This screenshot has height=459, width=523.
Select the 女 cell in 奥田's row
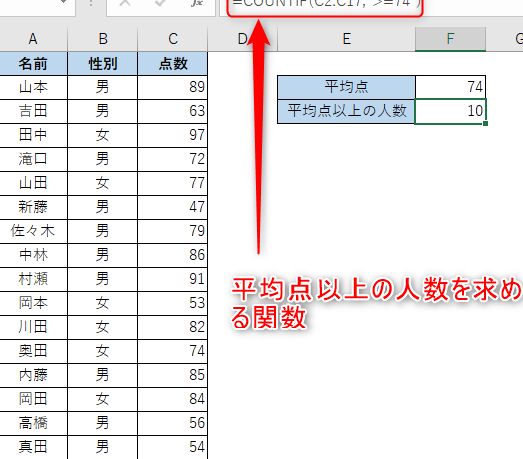[x=103, y=352]
